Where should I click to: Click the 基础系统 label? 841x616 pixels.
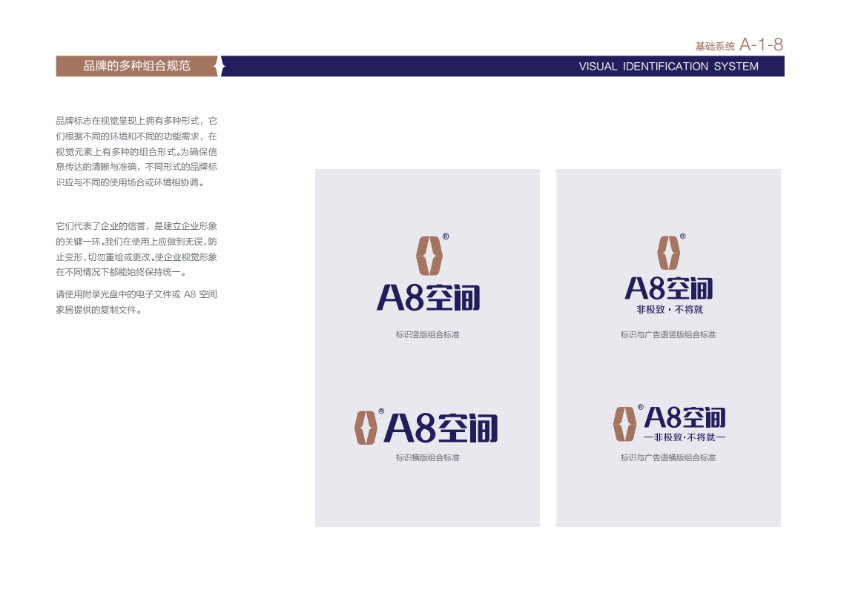pyautogui.click(x=714, y=47)
